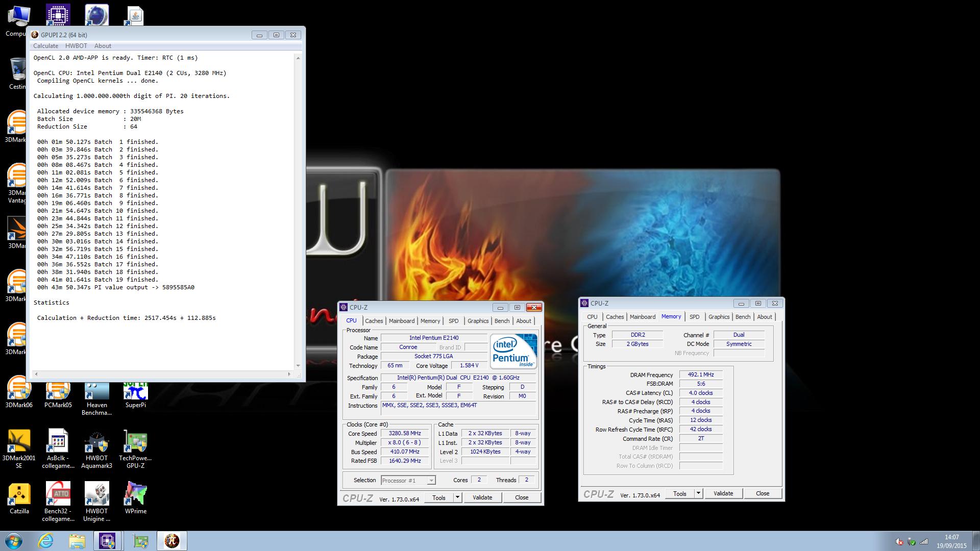This screenshot has height=551, width=980.
Task: Start the Heaven Benchmark desktop icon
Action: pyautogui.click(x=96, y=398)
